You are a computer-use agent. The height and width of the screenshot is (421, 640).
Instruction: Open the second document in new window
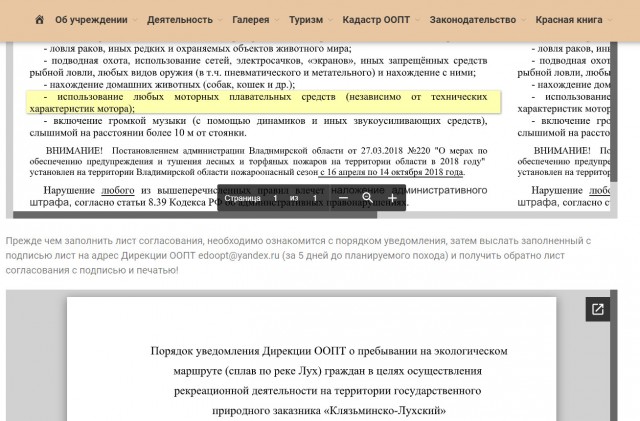(598, 309)
